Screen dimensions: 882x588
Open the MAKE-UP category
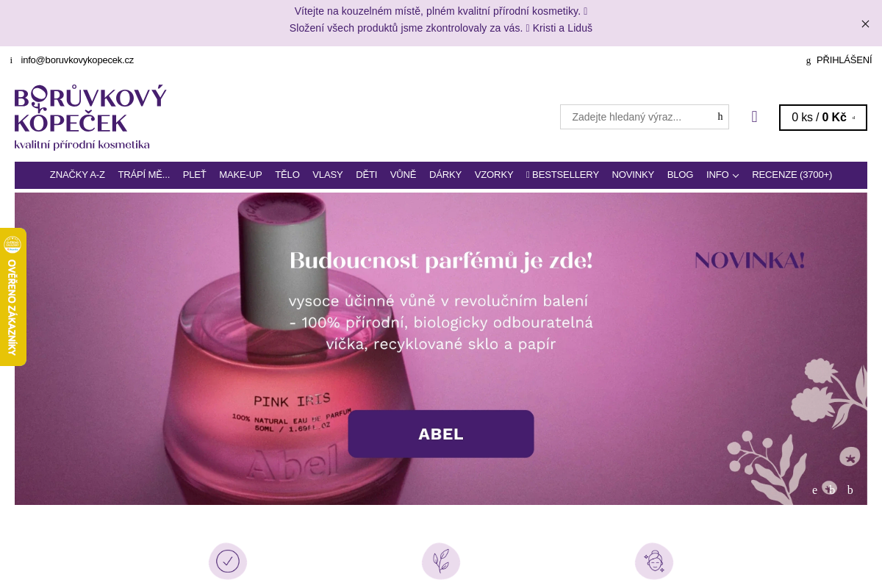240,175
